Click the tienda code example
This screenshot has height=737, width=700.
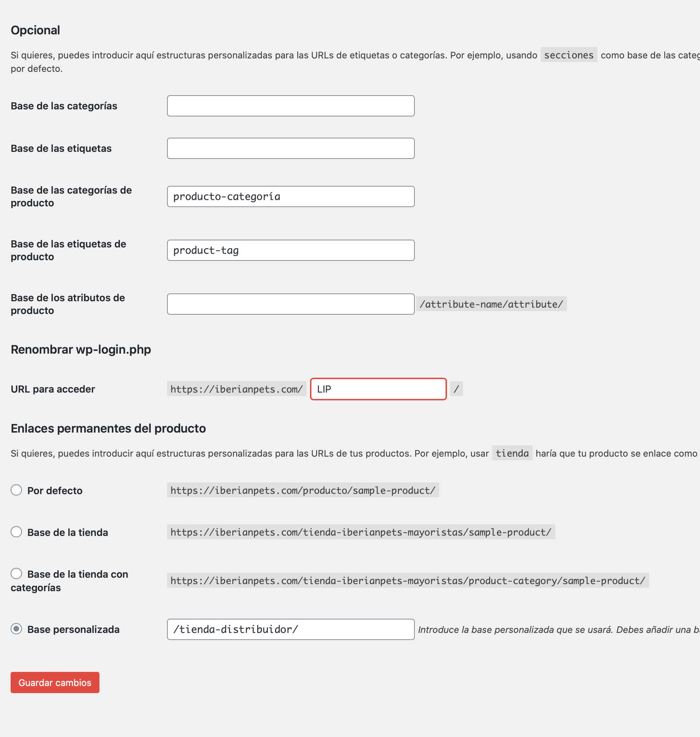(512, 453)
